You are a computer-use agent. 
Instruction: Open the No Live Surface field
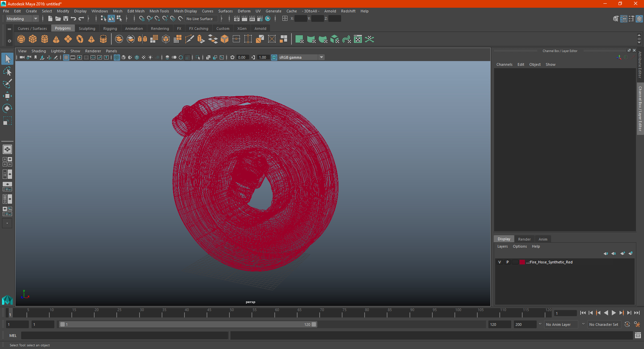tap(201, 19)
